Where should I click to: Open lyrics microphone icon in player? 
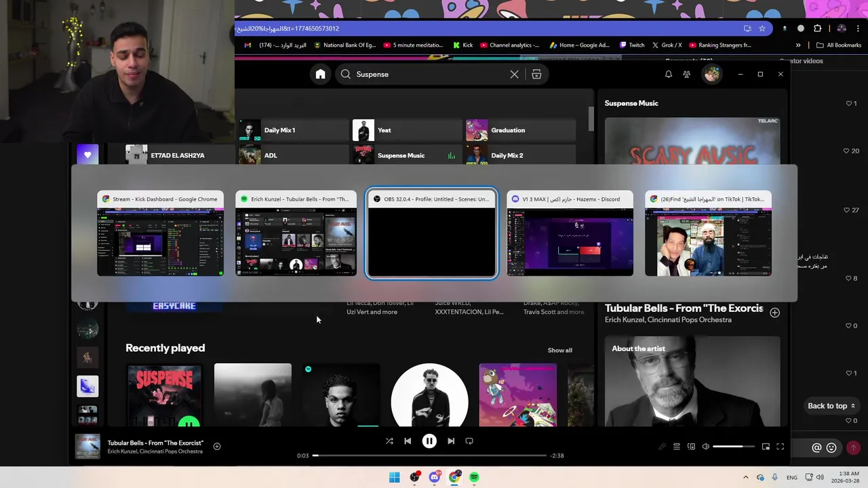663,447
